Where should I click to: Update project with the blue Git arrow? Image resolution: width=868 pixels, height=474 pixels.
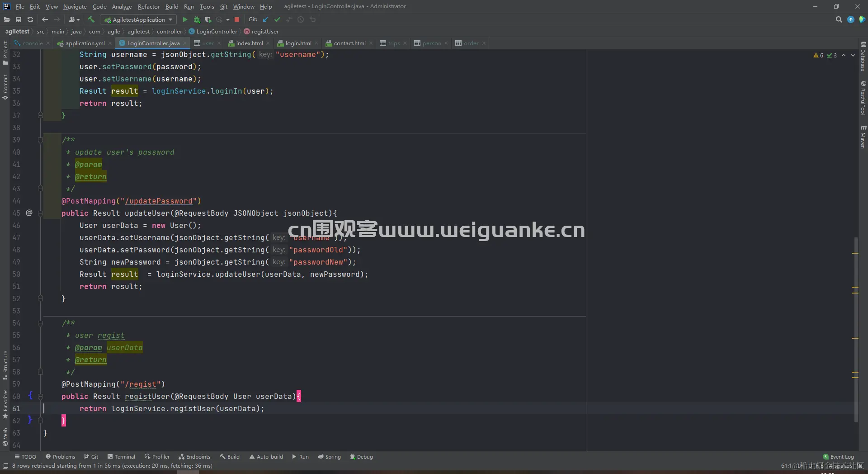[265, 19]
